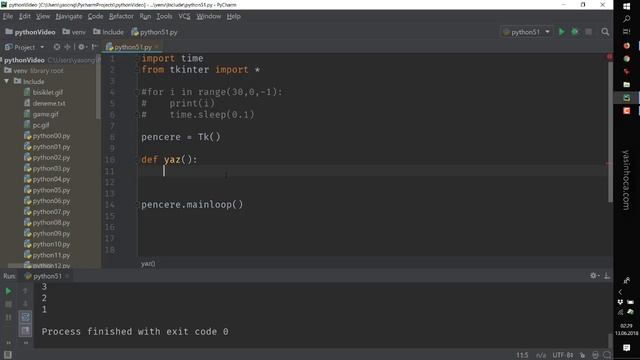Image resolution: width=640 pixels, height=360 pixels.
Task: Open Search Everywhere magnifier icon
Action: 605,32
